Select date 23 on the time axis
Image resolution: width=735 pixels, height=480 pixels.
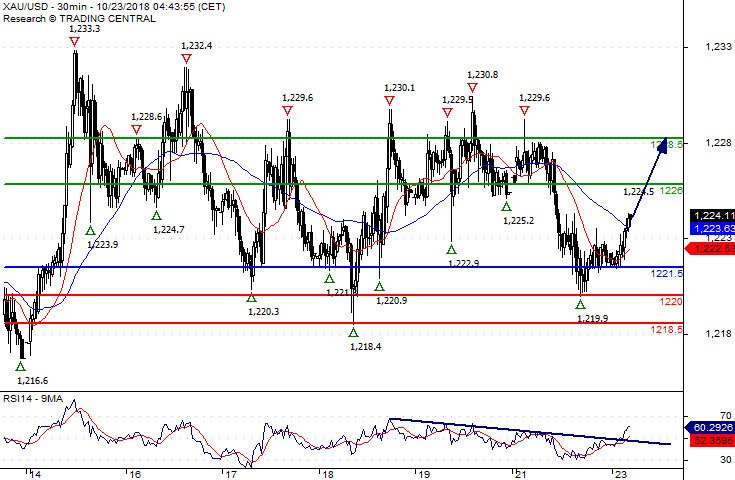621,474
